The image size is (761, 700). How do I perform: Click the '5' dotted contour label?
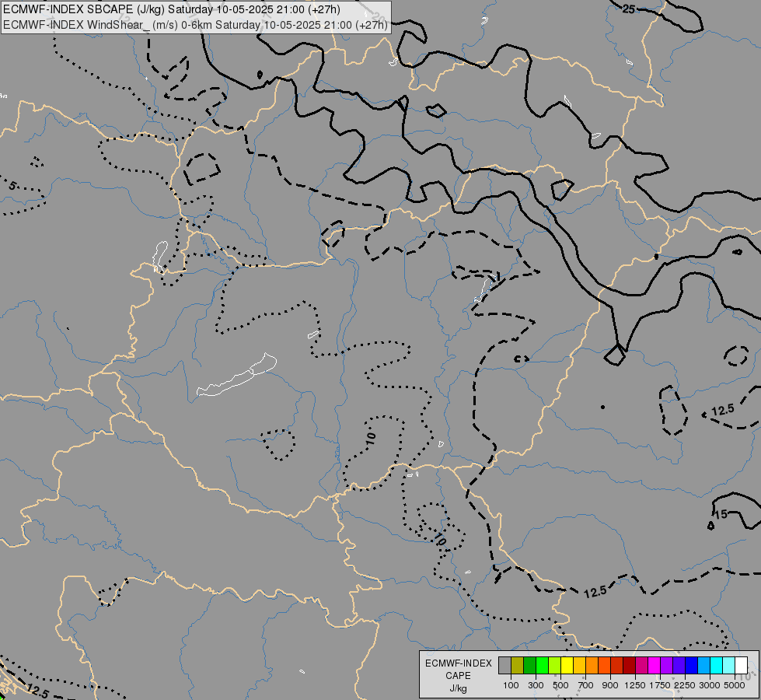[x=12, y=186]
